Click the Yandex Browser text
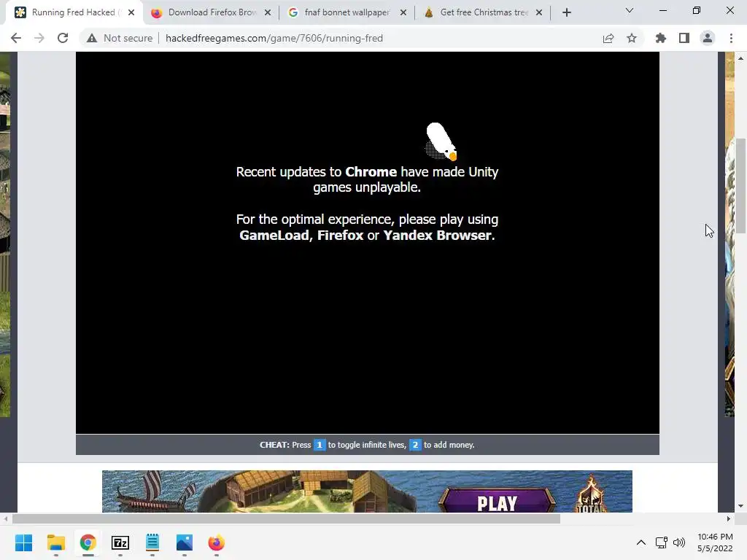This screenshot has width=747, height=560. pos(438,236)
